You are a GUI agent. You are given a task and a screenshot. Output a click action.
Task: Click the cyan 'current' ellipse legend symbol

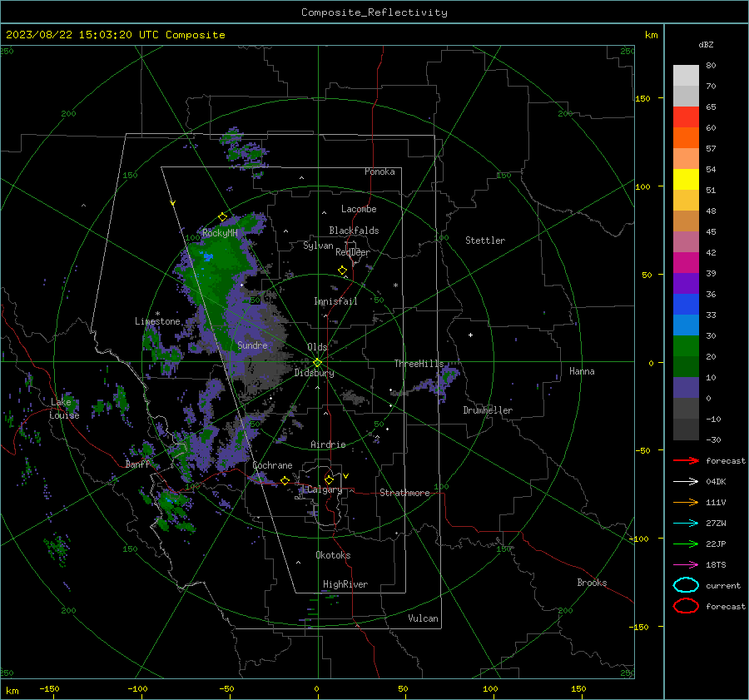click(x=686, y=585)
